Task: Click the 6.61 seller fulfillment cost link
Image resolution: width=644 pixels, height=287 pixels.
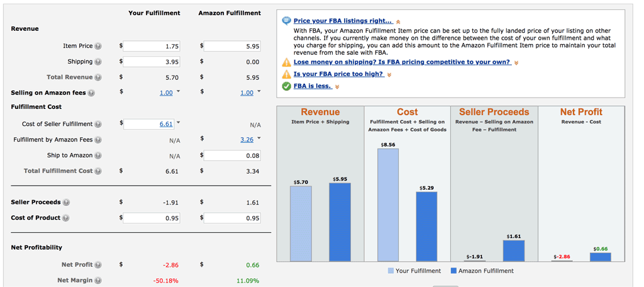Action: point(166,124)
